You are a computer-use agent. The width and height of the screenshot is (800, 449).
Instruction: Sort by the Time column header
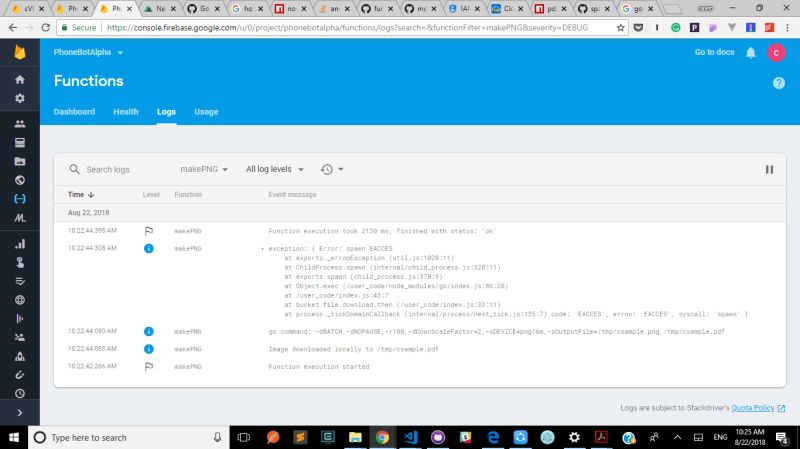(x=81, y=194)
